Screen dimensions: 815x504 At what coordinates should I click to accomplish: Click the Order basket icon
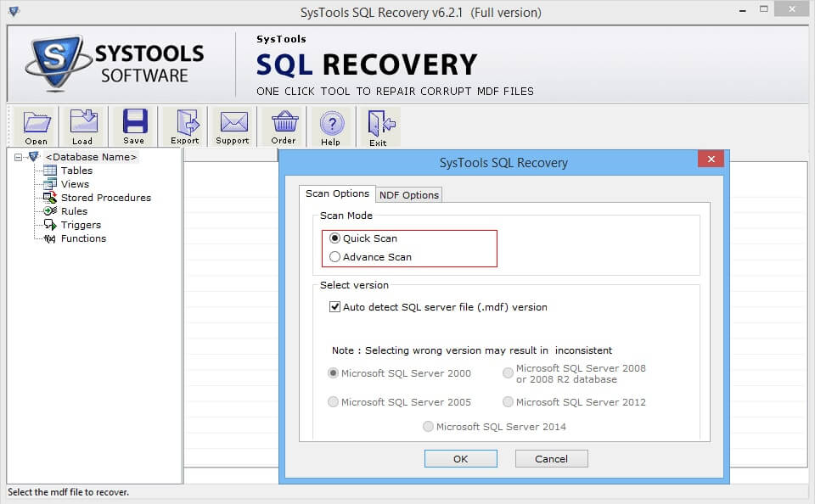point(284,122)
